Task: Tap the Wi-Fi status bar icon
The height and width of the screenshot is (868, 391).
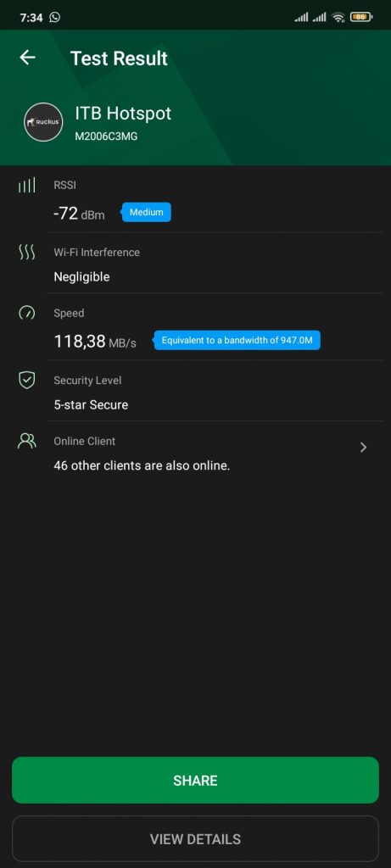Action: 338,17
